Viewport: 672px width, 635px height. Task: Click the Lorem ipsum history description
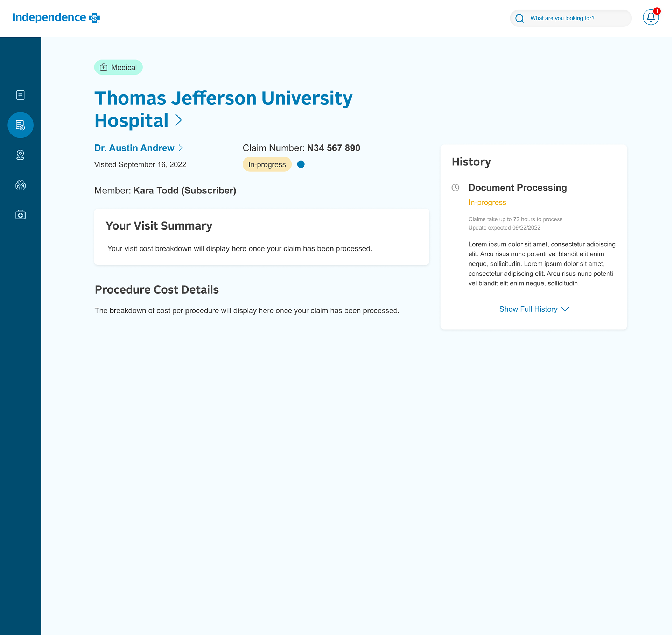(542, 264)
